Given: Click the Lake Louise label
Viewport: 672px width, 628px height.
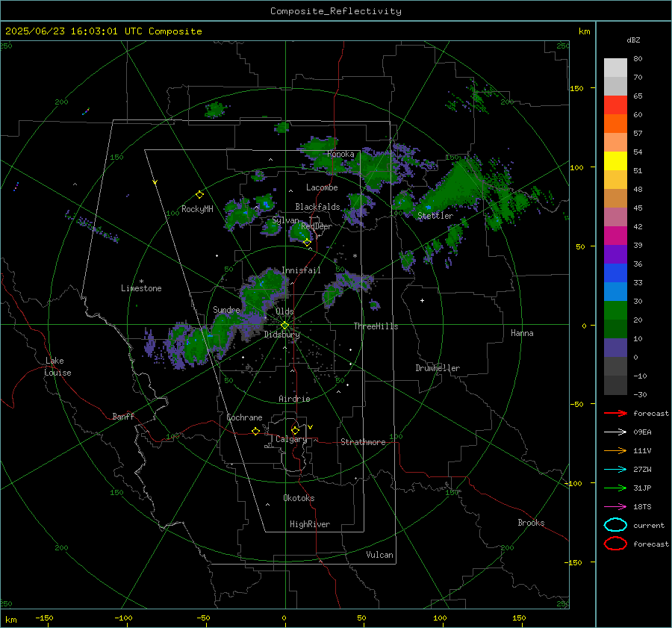Looking at the screenshot, I should point(57,367).
